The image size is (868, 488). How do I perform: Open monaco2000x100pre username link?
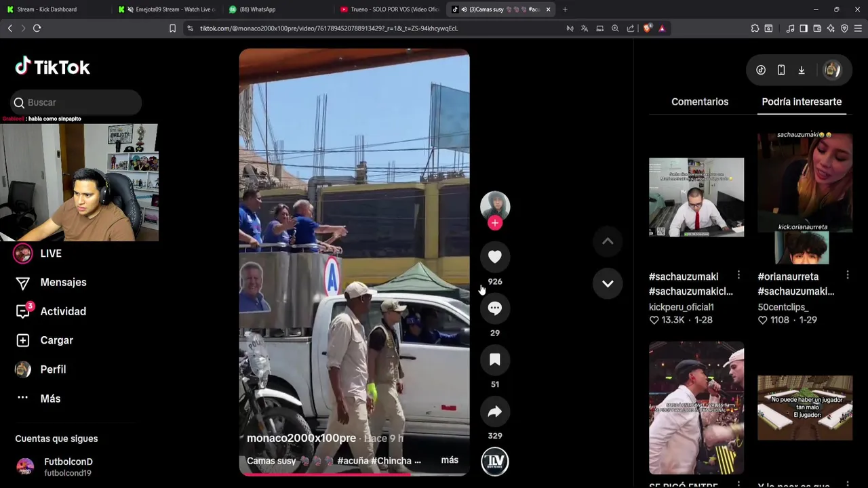click(x=301, y=439)
